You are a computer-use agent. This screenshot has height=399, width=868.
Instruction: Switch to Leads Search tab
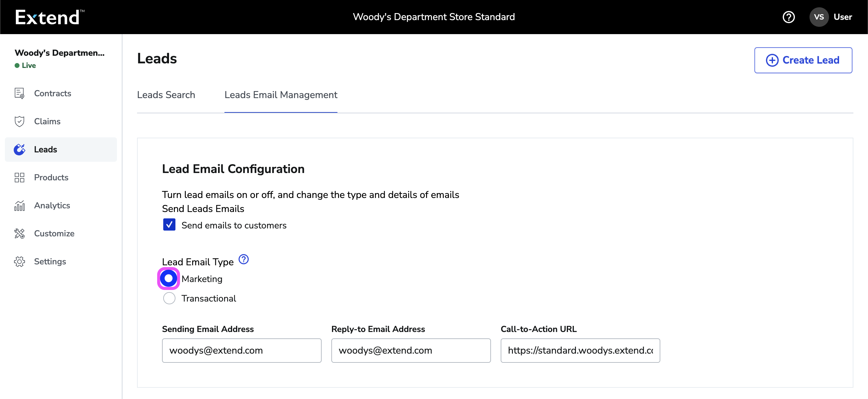tap(166, 95)
